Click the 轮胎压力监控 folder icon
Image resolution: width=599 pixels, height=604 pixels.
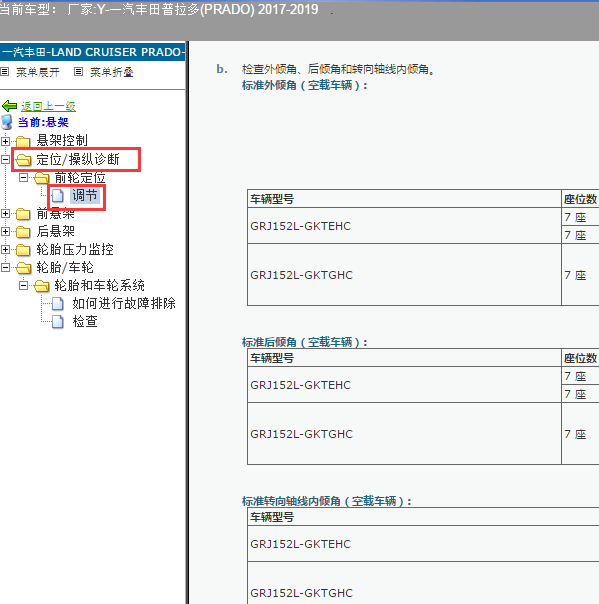[23, 250]
